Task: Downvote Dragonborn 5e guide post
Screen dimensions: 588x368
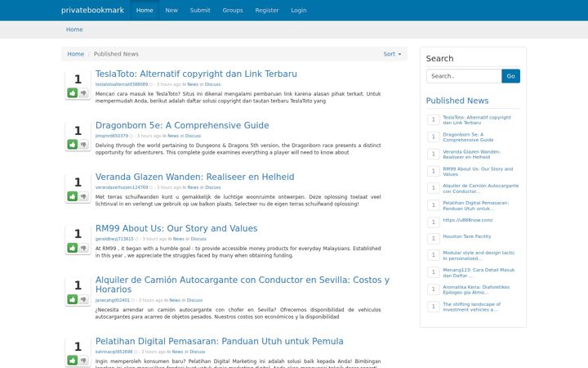Action: tap(83, 144)
